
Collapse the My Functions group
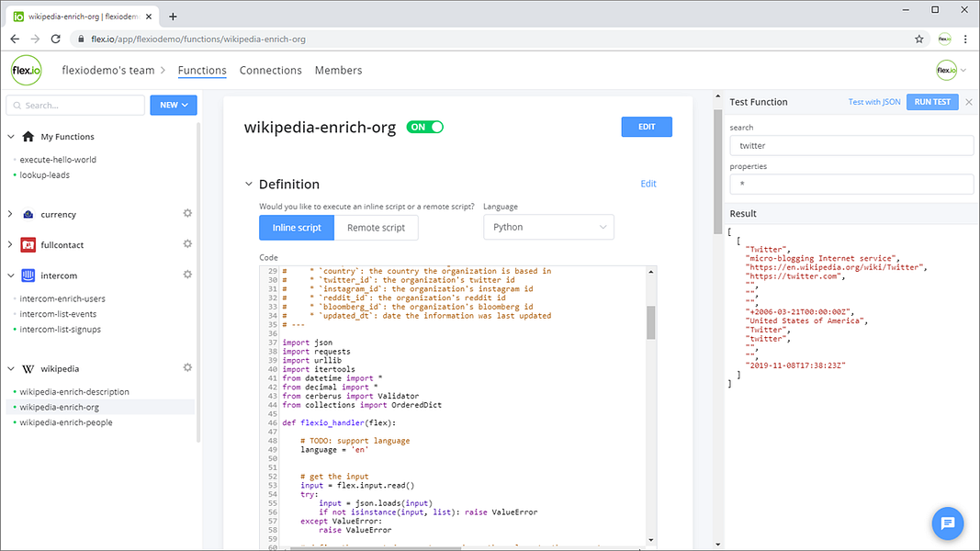[11, 136]
